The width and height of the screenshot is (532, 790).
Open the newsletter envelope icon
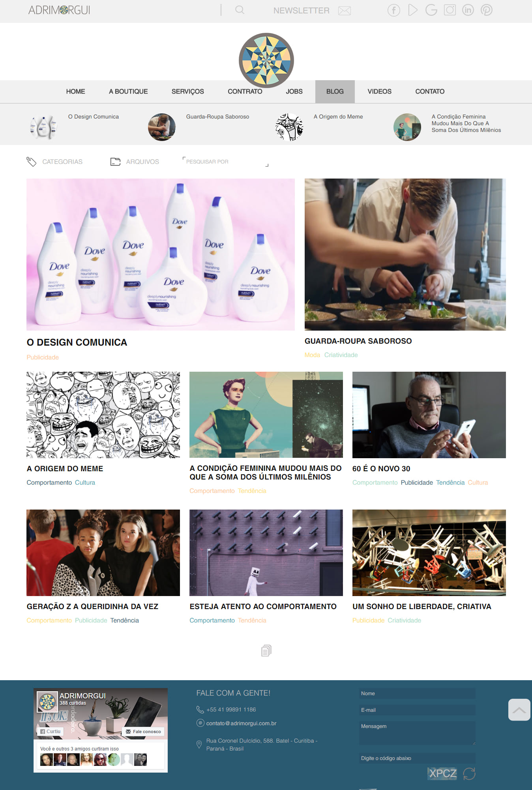tap(345, 11)
